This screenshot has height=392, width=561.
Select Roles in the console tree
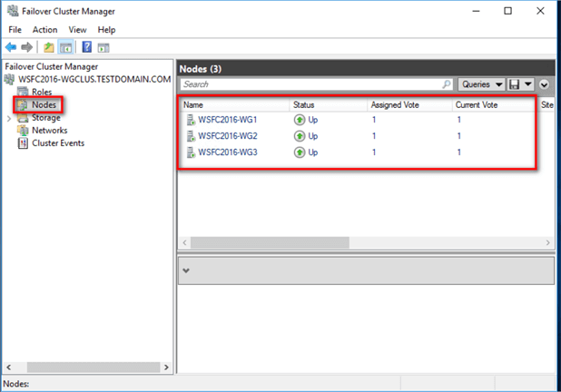click(x=42, y=92)
